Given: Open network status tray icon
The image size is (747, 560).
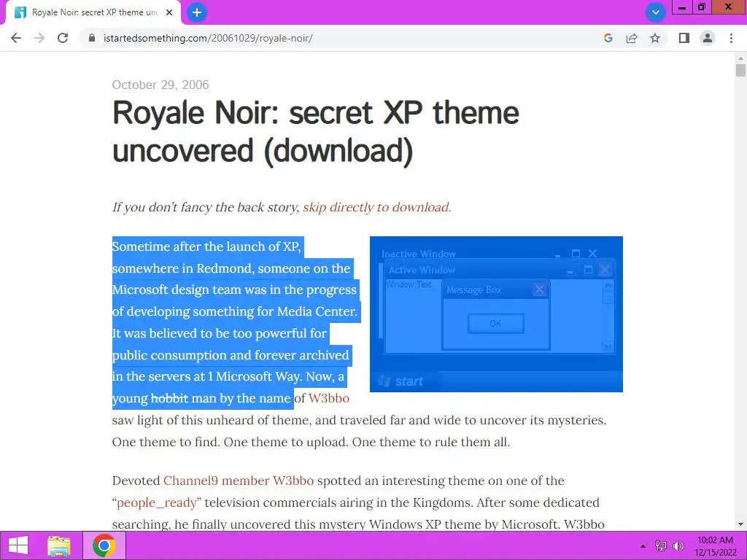Looking at the screenshot, I should [661, 545].
